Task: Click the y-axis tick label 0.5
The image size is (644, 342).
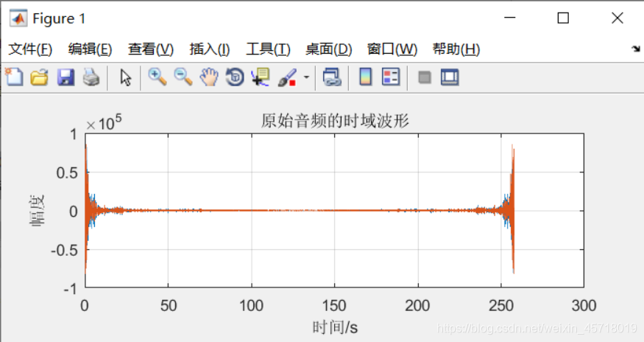Action: coord(67,173)
